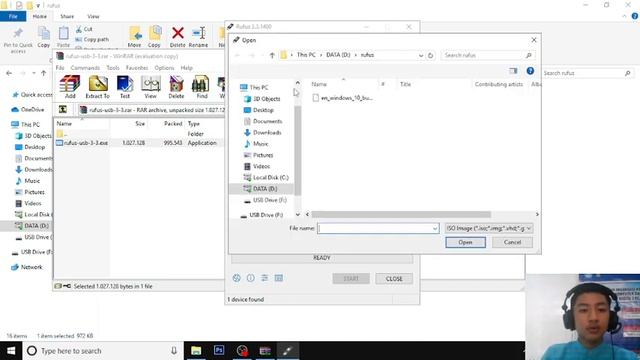Open Photoshop from taskbar
The height and width of the screenshot is (360, 640).
click(x=219, y=351)
